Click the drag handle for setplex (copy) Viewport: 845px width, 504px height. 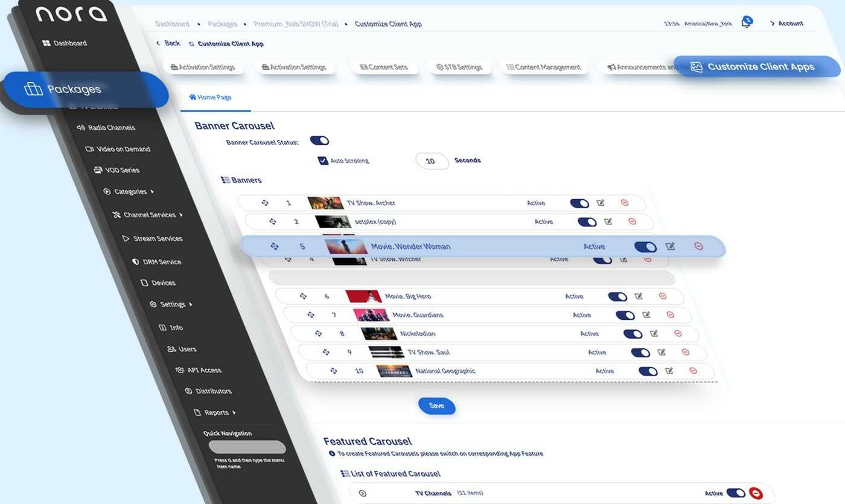[273, 222]
